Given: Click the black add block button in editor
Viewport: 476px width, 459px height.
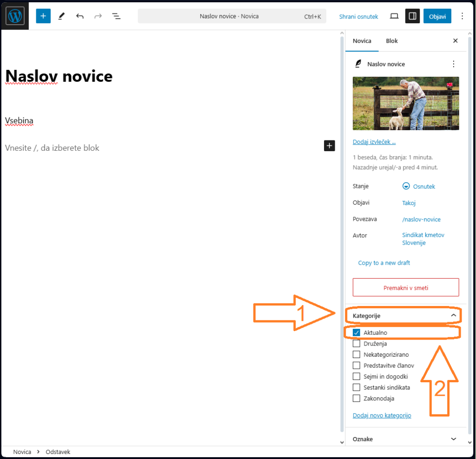Looking at the screenshot, I should (x=329, y=146).
